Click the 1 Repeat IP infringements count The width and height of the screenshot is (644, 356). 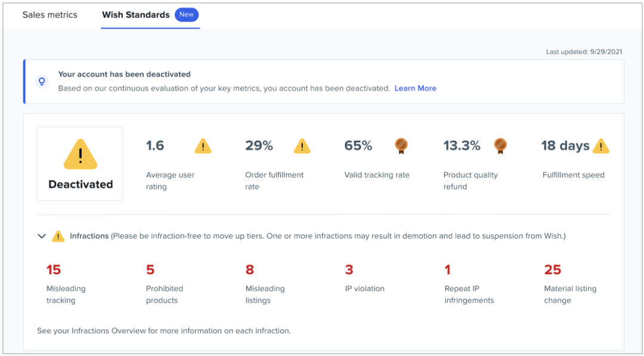(x=448, y=270)
